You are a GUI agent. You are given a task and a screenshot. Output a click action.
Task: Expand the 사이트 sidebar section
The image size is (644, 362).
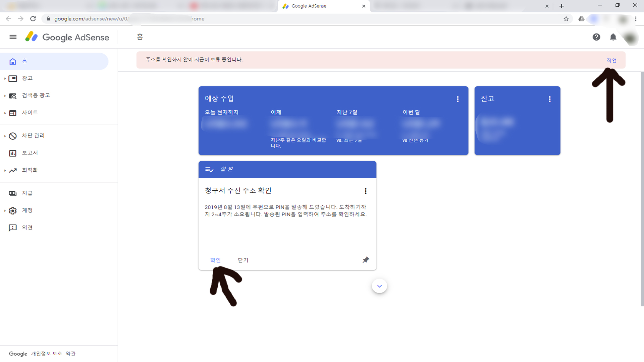[x=30, y=113]
